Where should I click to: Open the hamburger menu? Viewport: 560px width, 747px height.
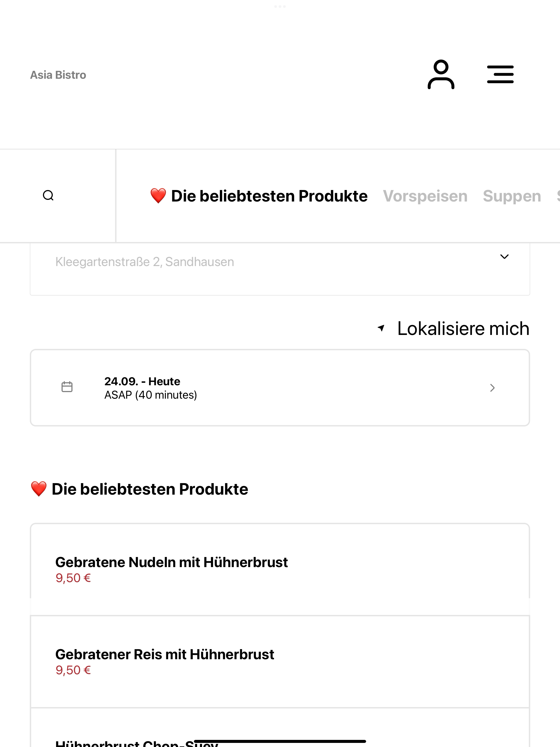[500, 74]
